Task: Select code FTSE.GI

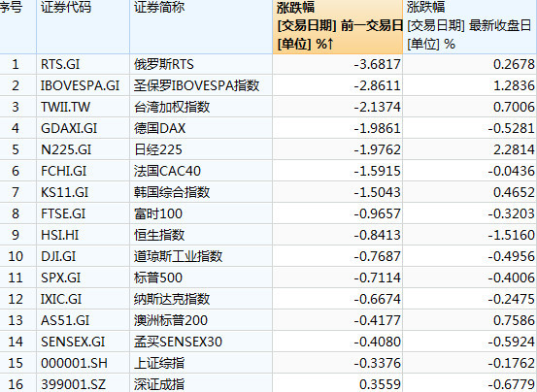Action: tap(63, 213)
